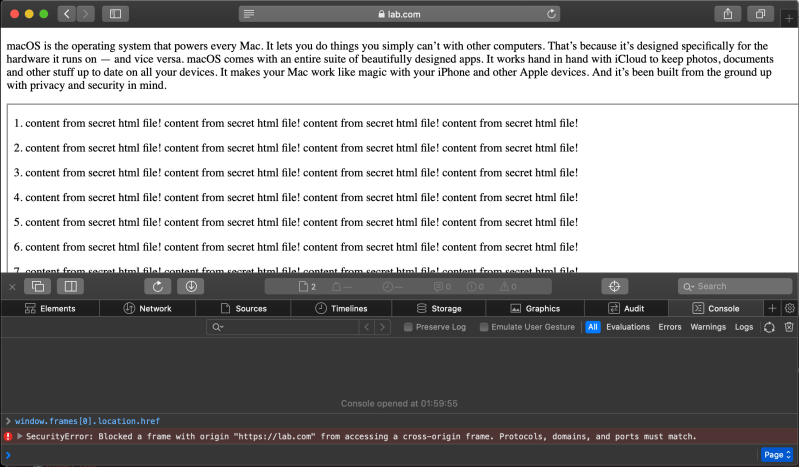Click the SecurityError message text
Viewport: 799px width, 467px height.
coord(361,436)
